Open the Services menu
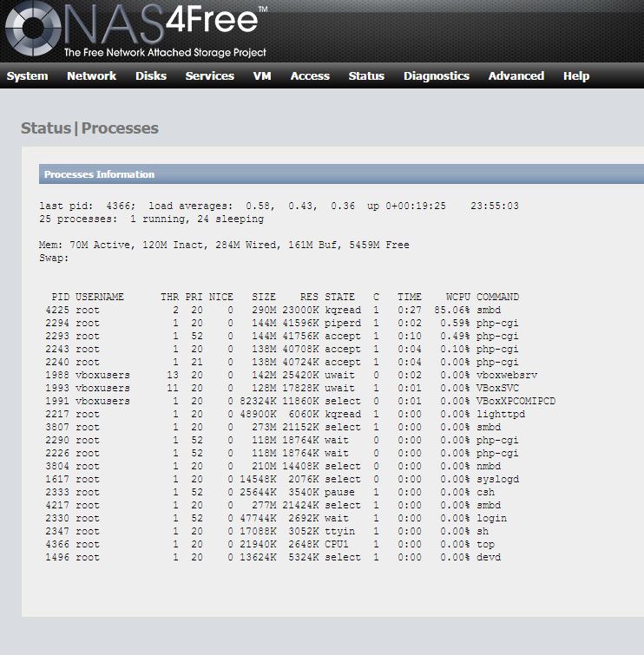Image resolution: width=644 pixels, height=655 pixels. click(x=210, y=76)
